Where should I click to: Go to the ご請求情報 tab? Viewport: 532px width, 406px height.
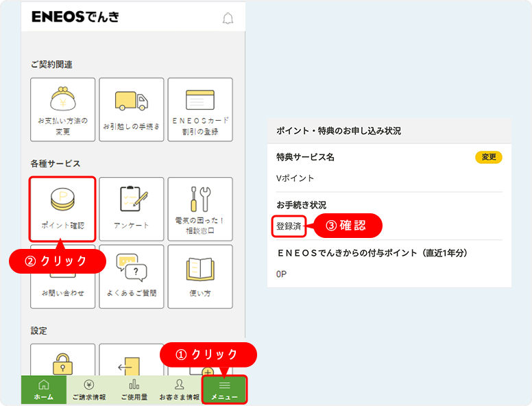click(x=89, y=390)
